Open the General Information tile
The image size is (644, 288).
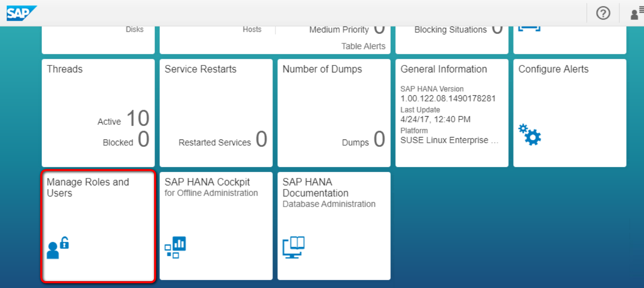pos(452,113)
